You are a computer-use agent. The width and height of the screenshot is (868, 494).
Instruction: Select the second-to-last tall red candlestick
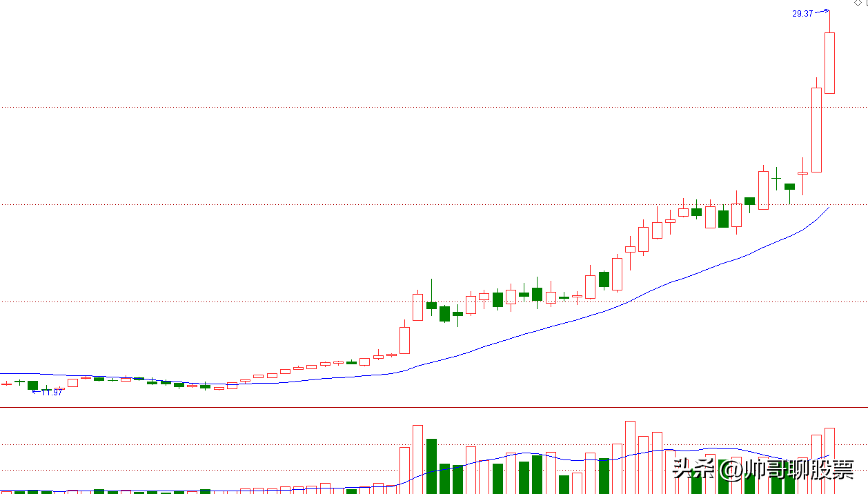[x=816, y=130]
